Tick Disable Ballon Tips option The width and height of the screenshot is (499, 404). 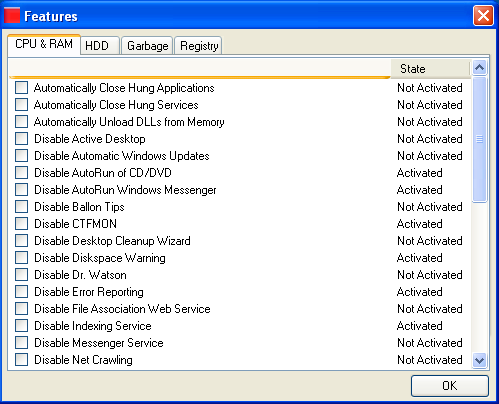(21, 207)
